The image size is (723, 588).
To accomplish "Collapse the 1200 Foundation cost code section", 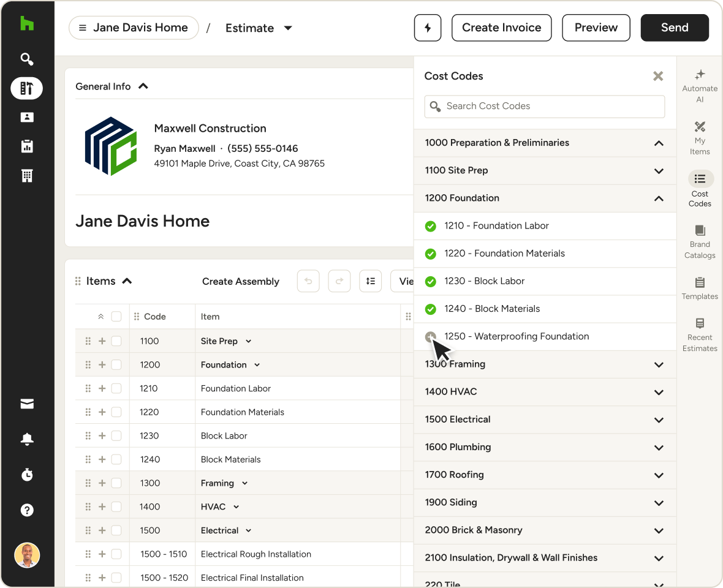I will pyautogui.click(x=659, y=198).
